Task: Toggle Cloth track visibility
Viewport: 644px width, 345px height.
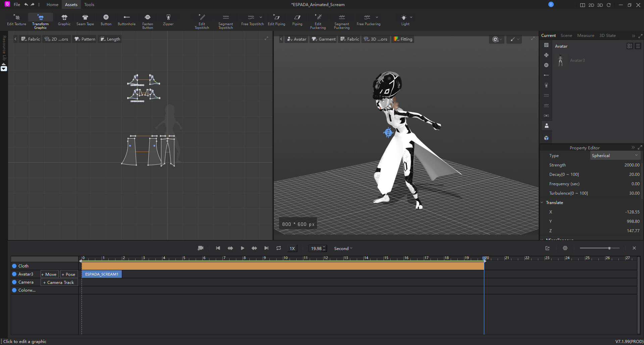Action: pyautogui.click(x=14, y=266)
